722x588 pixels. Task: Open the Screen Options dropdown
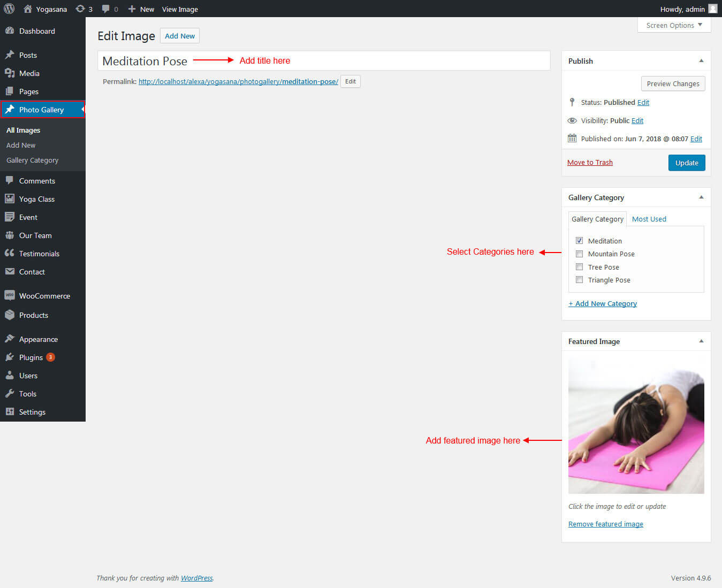(x=674, y=25)
